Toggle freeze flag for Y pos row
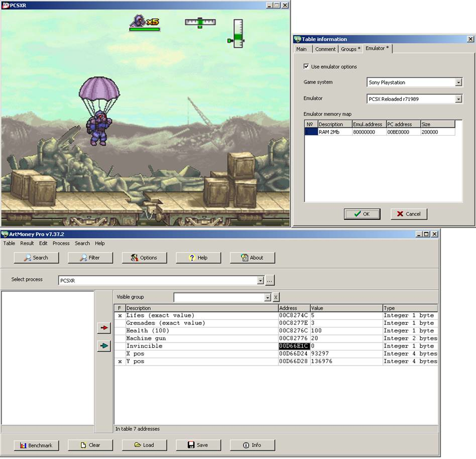Image resolution: width=476 pixels, height=459 pixels. coord(120,362)
